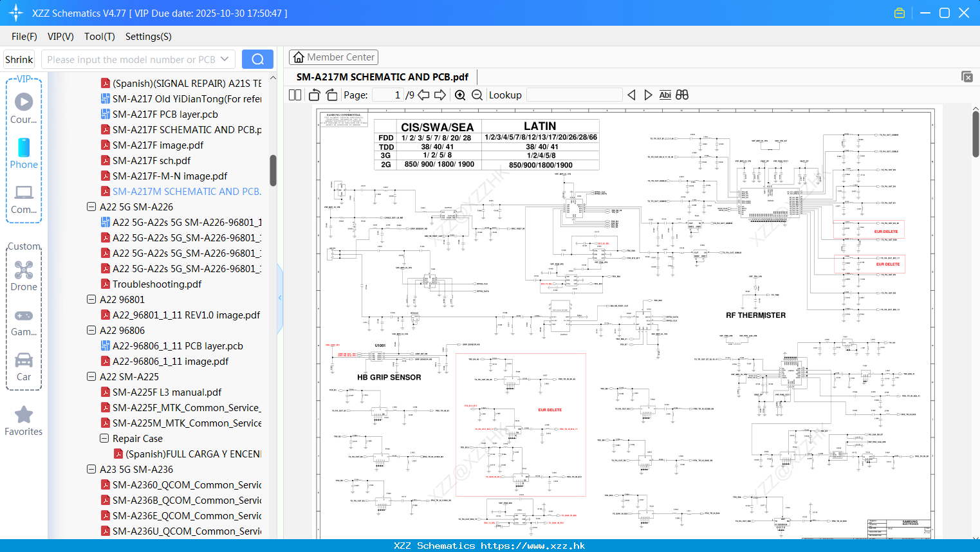
Task: Open SM-A225F L3 manual.pdf
Action: coord(162,392)
